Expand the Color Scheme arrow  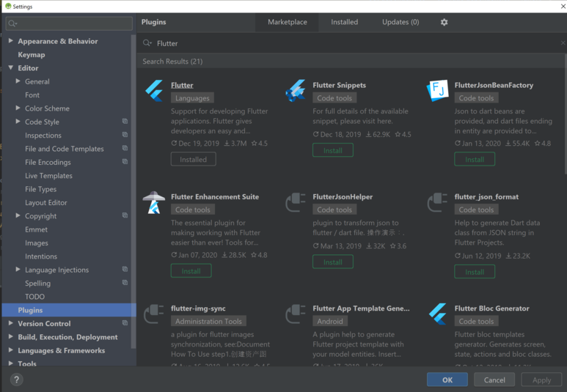tap(18, 108)
